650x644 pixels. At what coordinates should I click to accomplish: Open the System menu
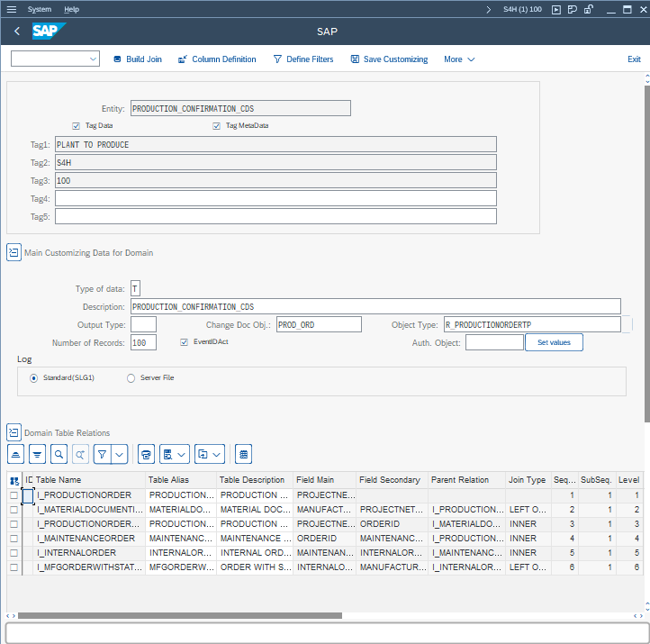click(40, 9)
